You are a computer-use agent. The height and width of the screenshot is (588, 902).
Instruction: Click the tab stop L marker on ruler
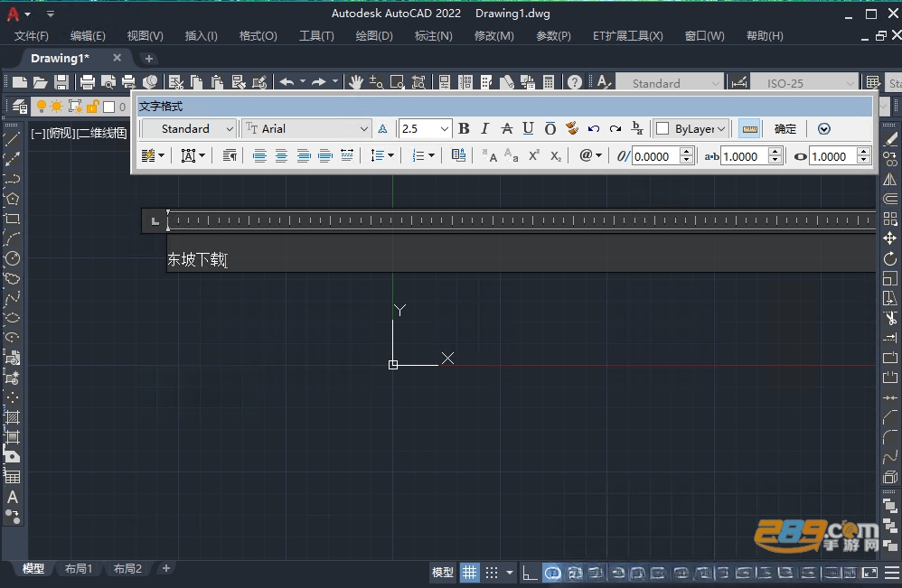click(x=155, y=221)
